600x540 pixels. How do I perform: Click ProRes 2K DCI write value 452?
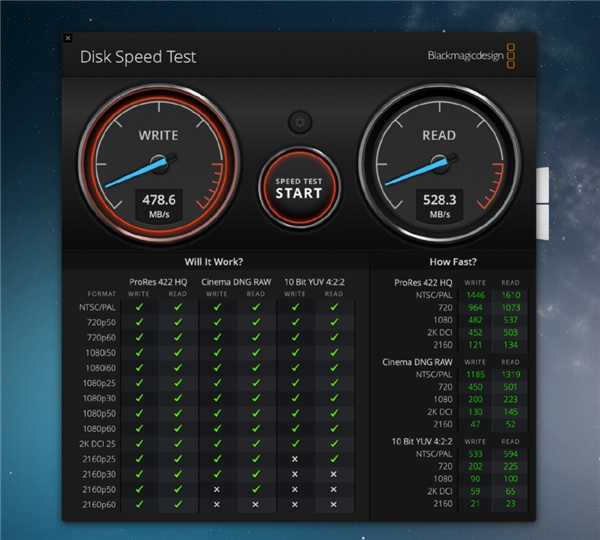tap(475, 333)
